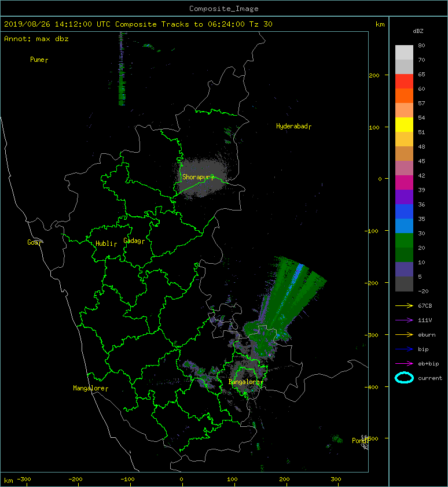448x487 pixels.
Task: Click the mauve 42-45 dBZ color swatch
Action: [404, 168]
